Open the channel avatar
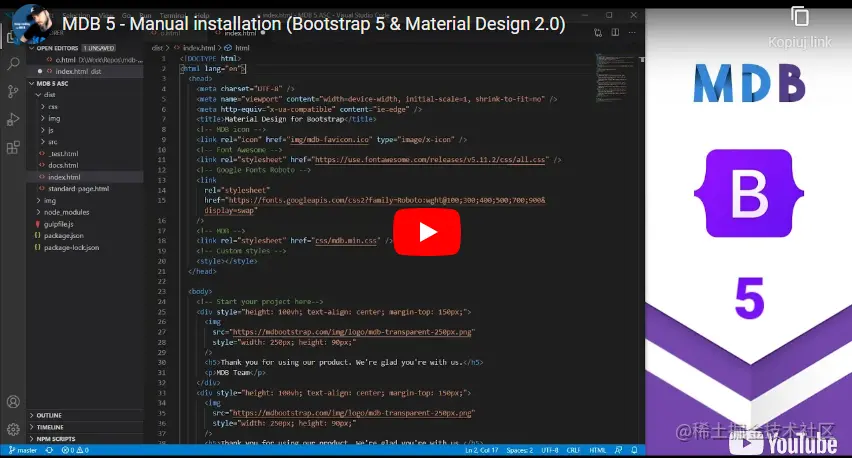This screenshot has height=458, width=852. click(x=32, y=24)
